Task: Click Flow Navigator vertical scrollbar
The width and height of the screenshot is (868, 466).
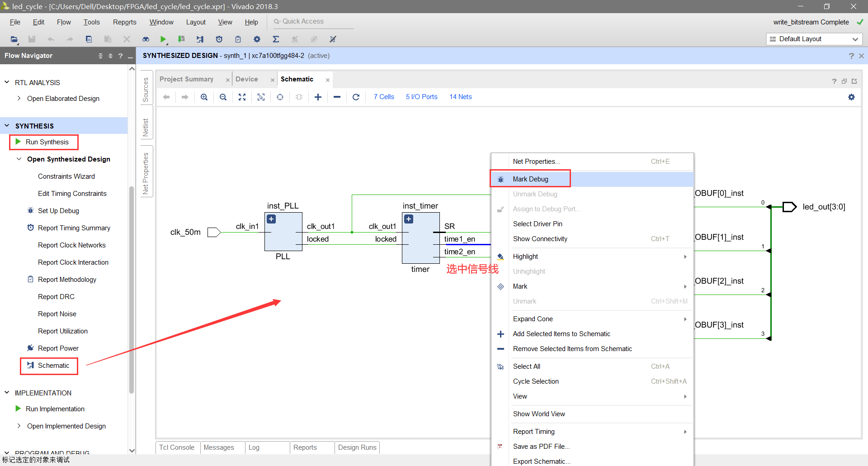Action: click(132, 290)
